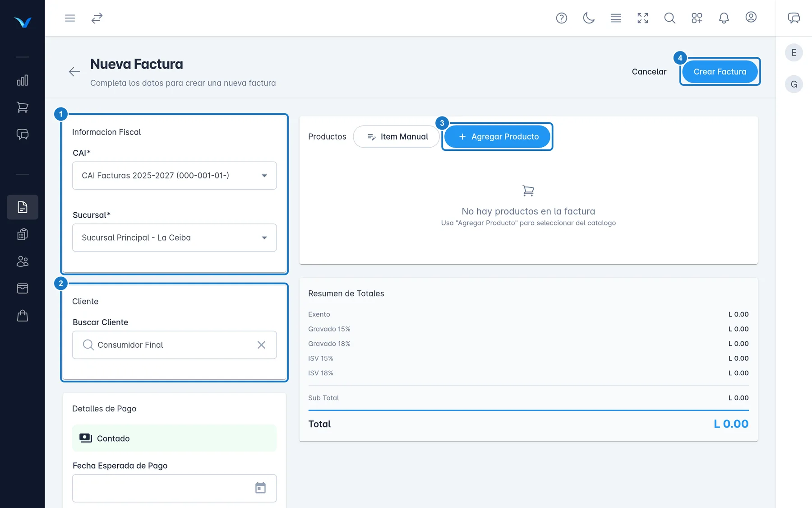Click Agregar Producto button

(x=498, y=137)
